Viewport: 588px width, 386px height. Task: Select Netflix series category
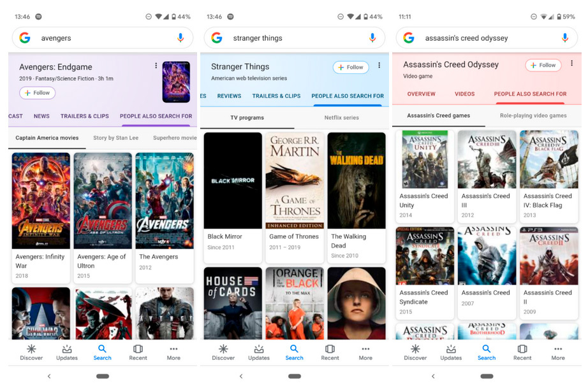(342, 118)
